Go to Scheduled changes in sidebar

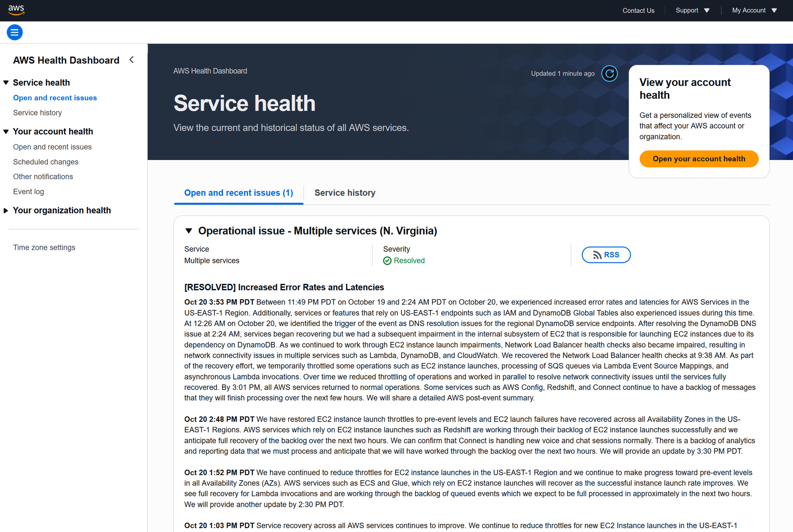pyautogui.click(x=46, y=162)
